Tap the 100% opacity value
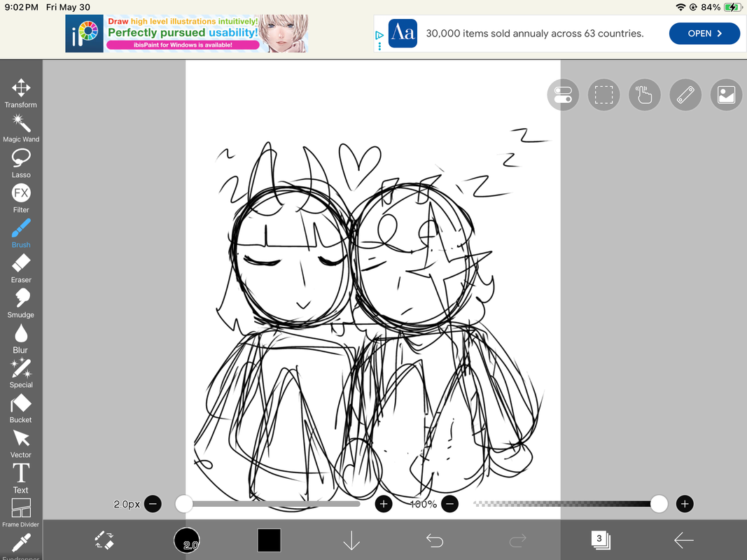The image size is (747, 560). pos(423,504)
